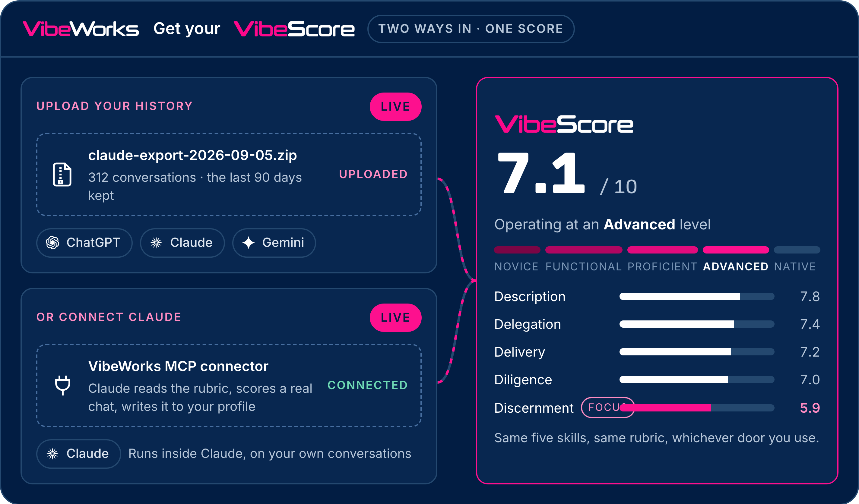Click the Description skill progress bar
This screenshot has width=859, height=504.
(x=697, y=297)
